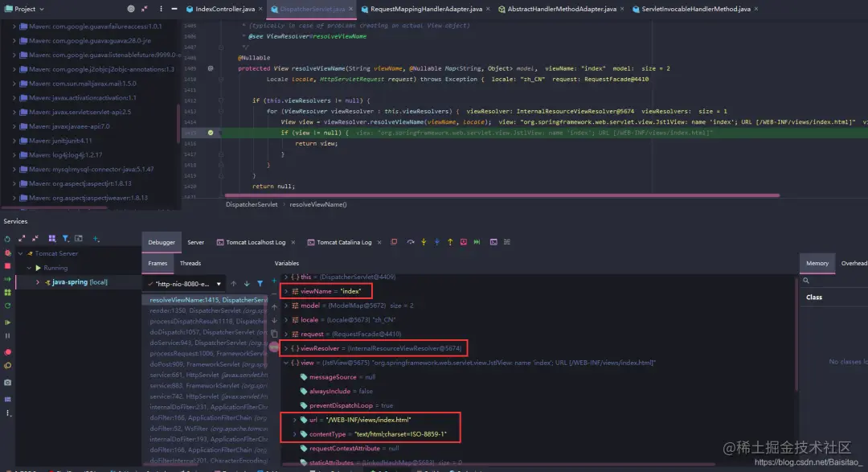The width and height of the screenshot is (868, 472).
Task: Click Force Step Into (blue arrow) icon
Action: coord(436,242)
